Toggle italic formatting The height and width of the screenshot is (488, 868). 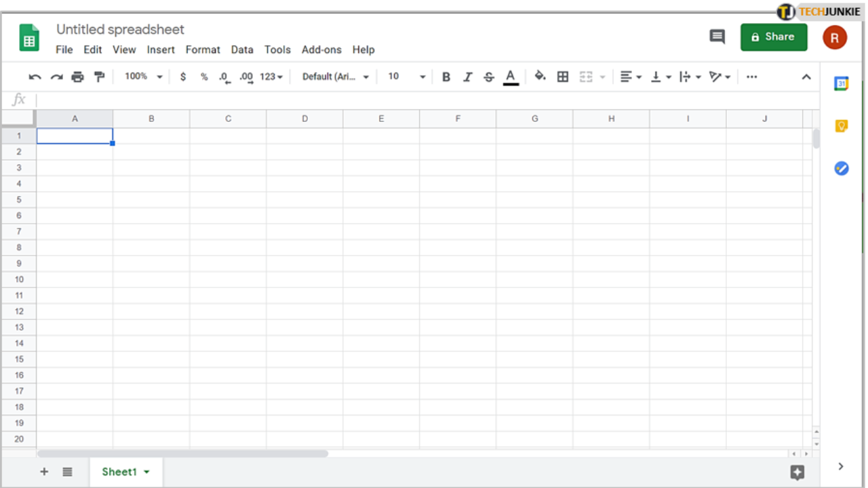(x=467, y=77)
